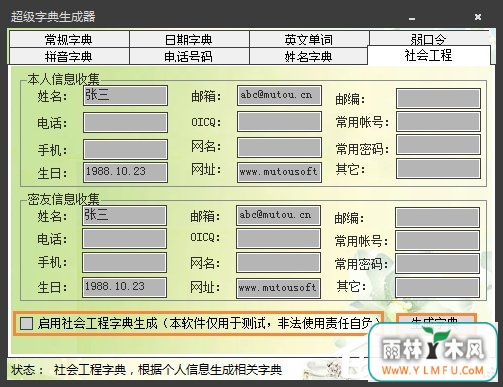Open the 日期字典 tab
503x387 pixels.
(x=189, y=39)
